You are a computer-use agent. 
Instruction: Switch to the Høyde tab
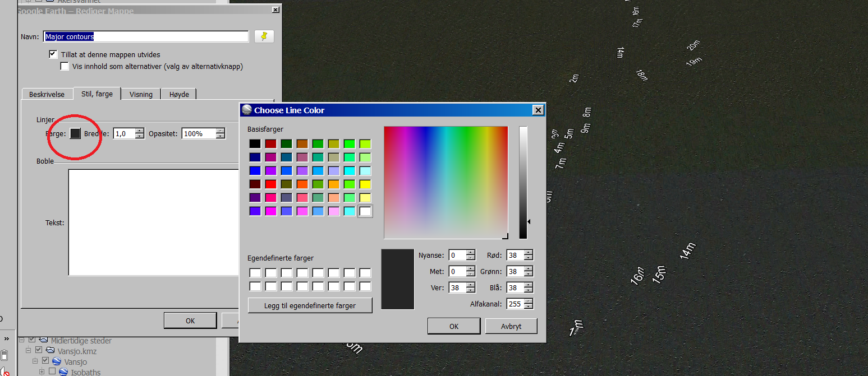click(179, 94)
